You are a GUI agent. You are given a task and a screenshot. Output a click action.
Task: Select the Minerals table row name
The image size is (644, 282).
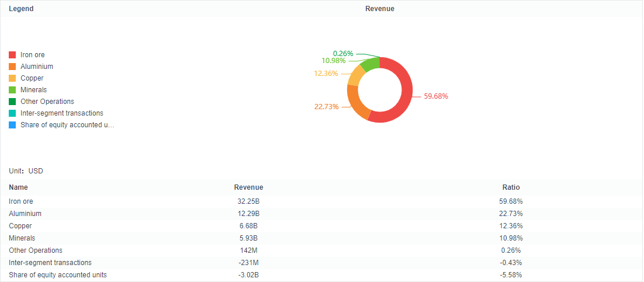(x=22, y=238)
